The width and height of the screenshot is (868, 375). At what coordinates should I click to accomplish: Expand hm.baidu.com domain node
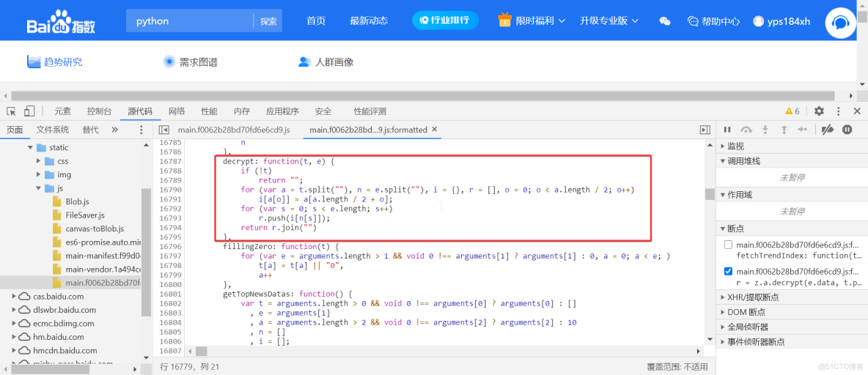click(15, 336)
